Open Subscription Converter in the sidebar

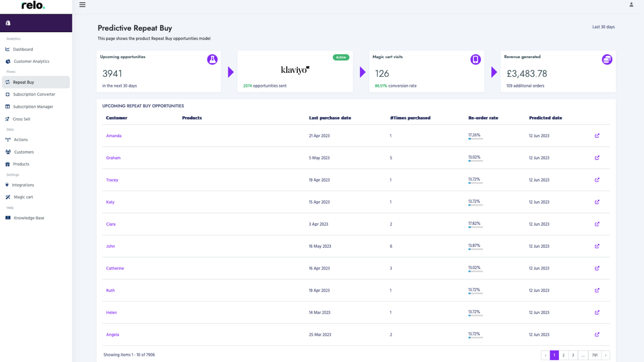(x=34, y=95)
